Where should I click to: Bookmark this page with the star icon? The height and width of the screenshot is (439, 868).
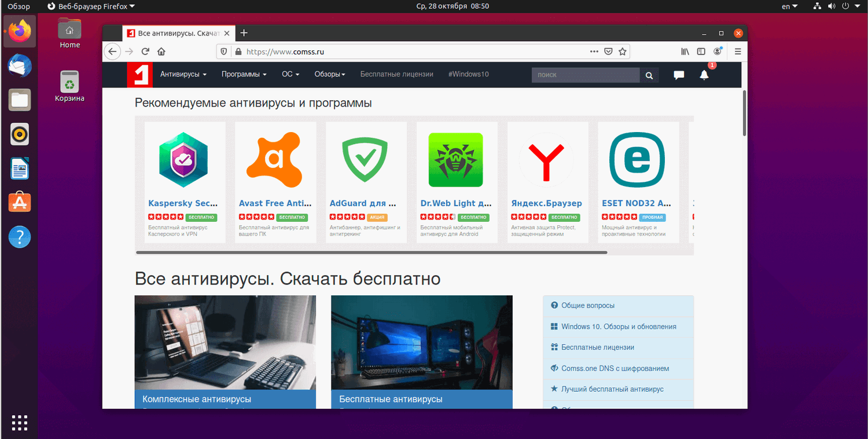623,52
